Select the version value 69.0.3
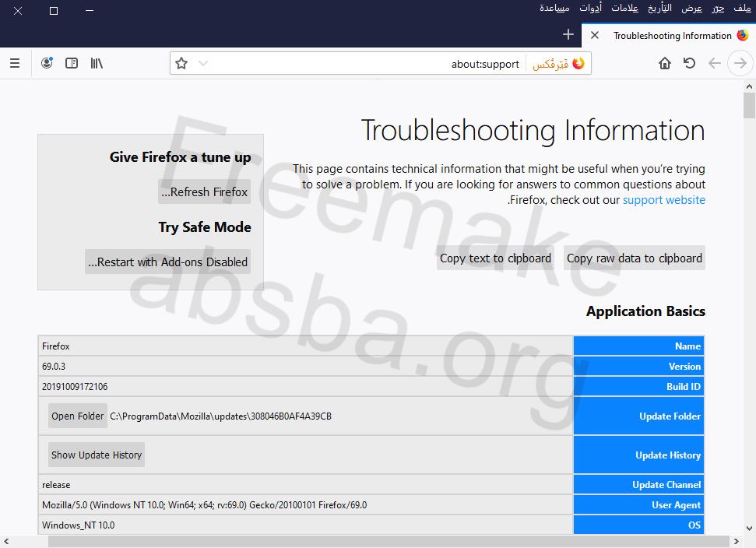Viewport: 756px width, 548px height. click(54, 367)
